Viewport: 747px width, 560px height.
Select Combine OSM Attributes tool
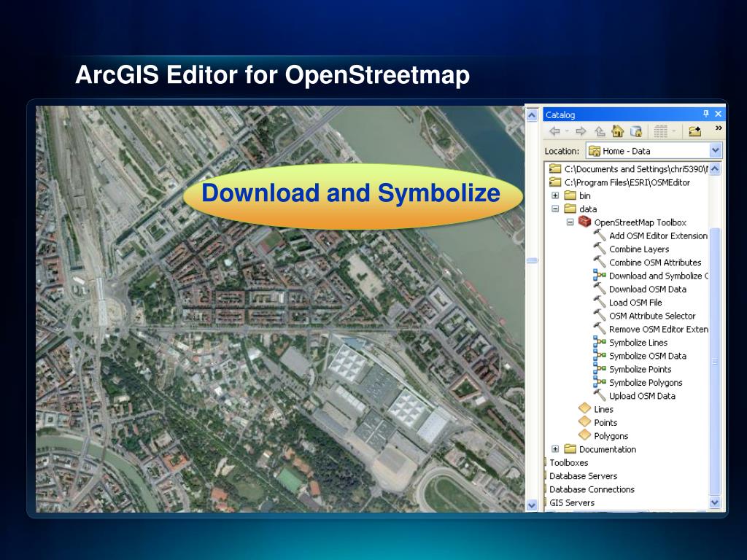[655, 262]
